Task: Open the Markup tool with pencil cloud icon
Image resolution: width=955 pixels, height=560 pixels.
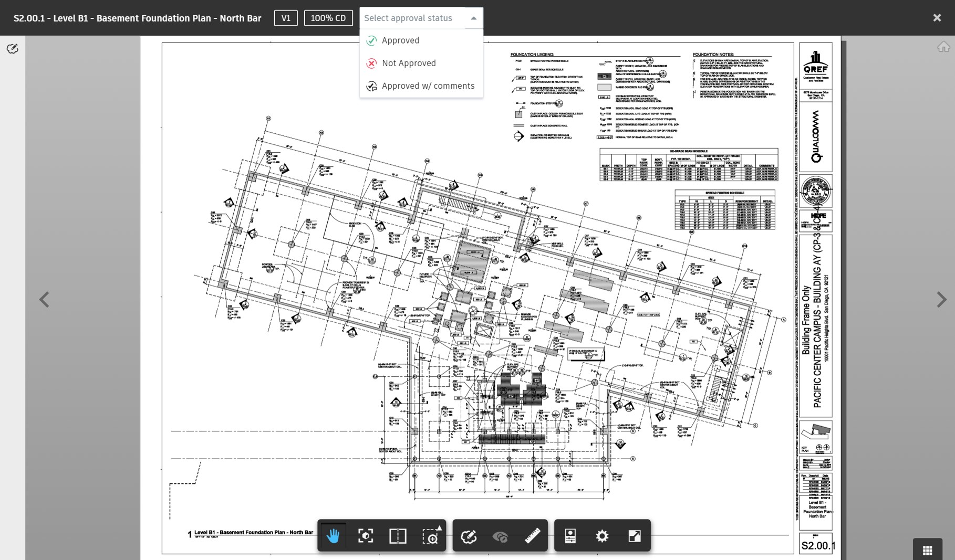Action: tap(468, 536)
